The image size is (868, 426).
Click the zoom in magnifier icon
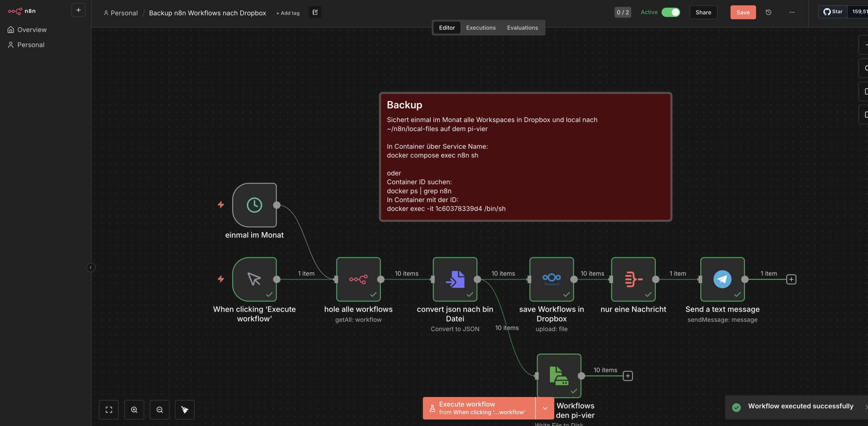tap(134, 410)
